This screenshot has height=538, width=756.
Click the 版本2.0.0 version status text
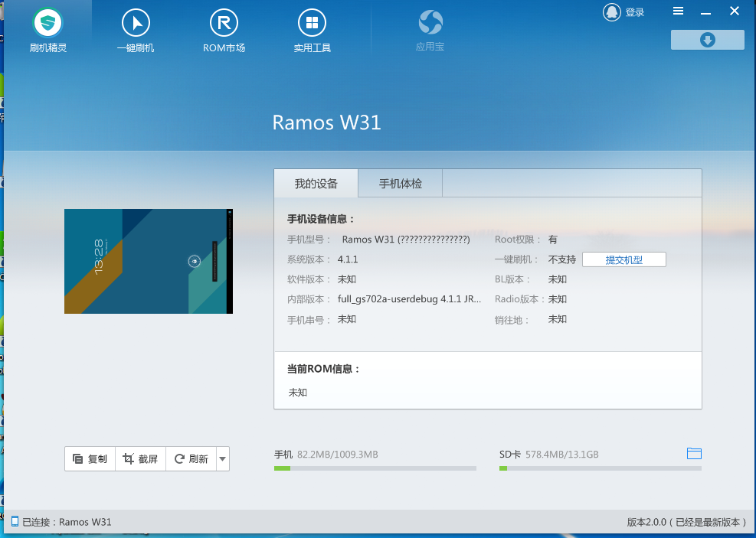[686, 522]
